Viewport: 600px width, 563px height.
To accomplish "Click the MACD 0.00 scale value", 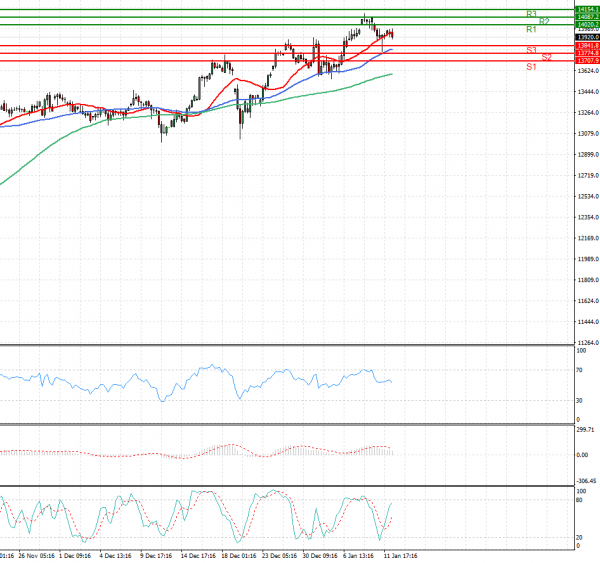I will [x=582, y=455].
